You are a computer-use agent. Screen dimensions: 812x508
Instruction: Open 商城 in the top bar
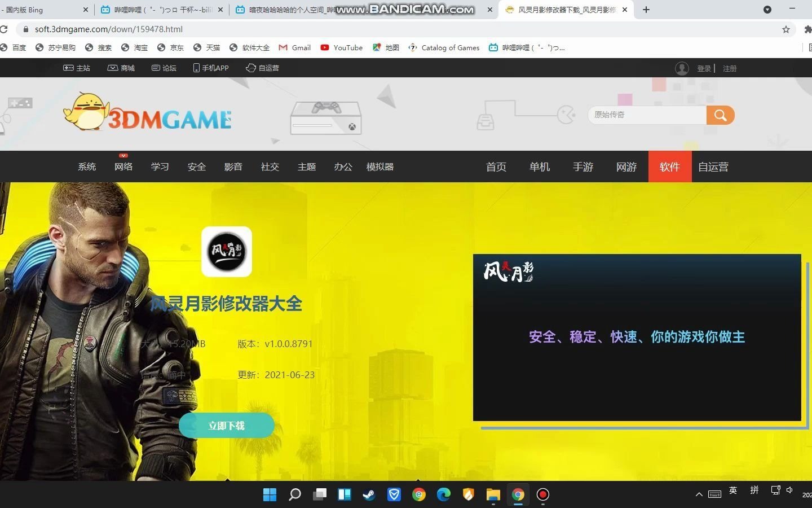coord(121,68)
